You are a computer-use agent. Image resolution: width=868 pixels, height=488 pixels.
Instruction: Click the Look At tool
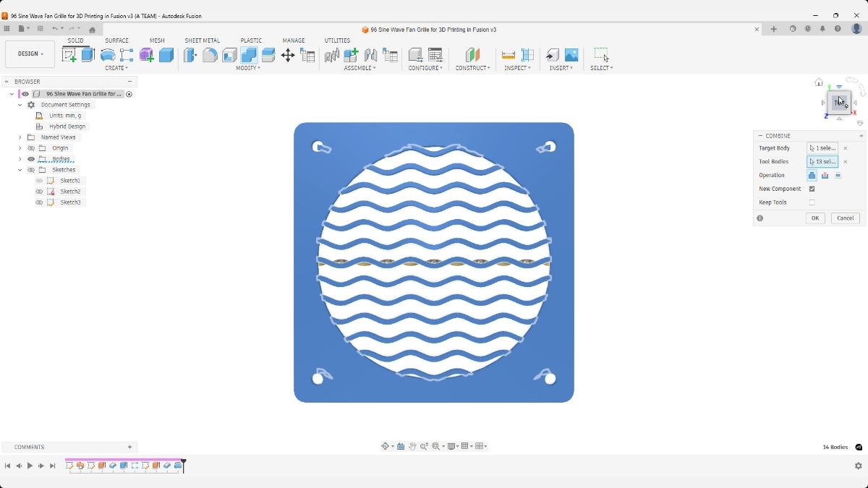pyautogui.click(x=401, y=446)
